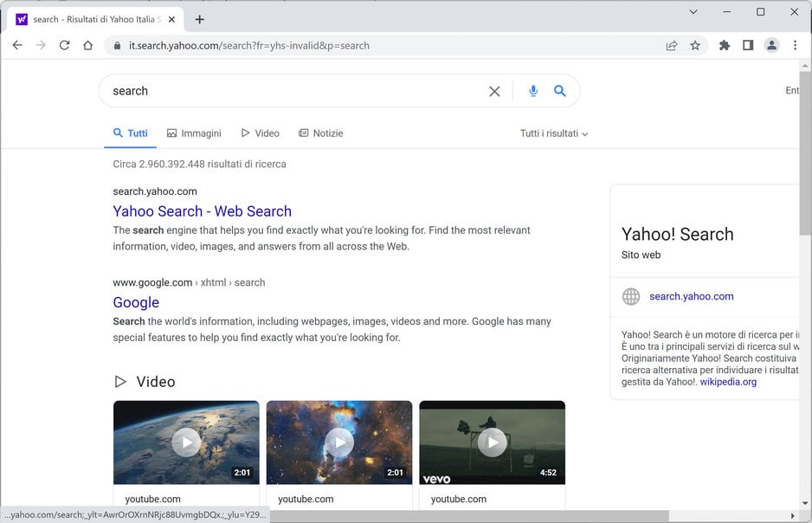Image resolution: width=812 pixels, height=523 pixels.
Task: Expand the Tutti i risultati dropdown
Action: click(x=554, y=133)
